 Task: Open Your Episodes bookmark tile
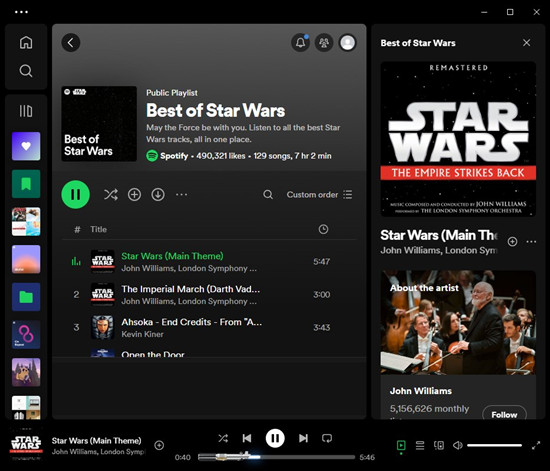coord(26,184)
